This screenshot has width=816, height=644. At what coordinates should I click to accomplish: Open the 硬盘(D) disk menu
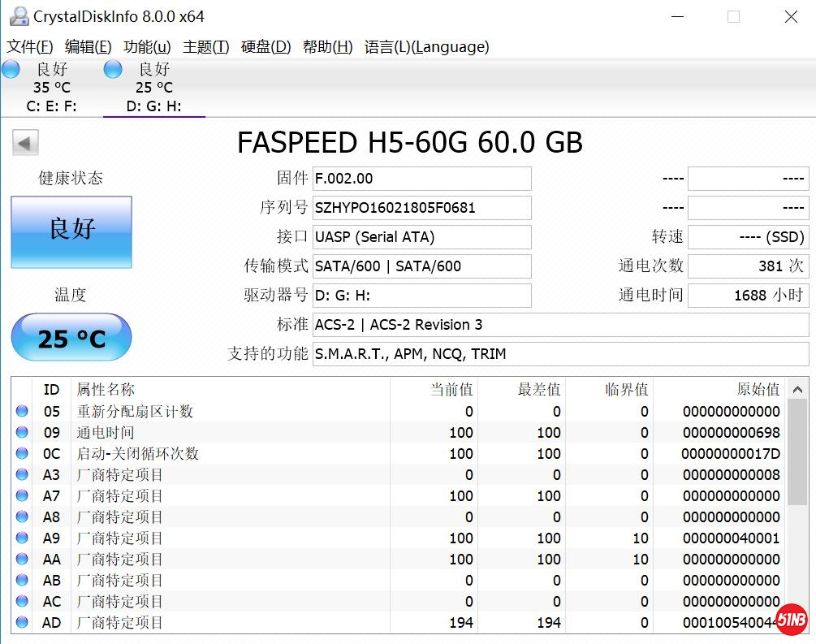click(264, 46)
